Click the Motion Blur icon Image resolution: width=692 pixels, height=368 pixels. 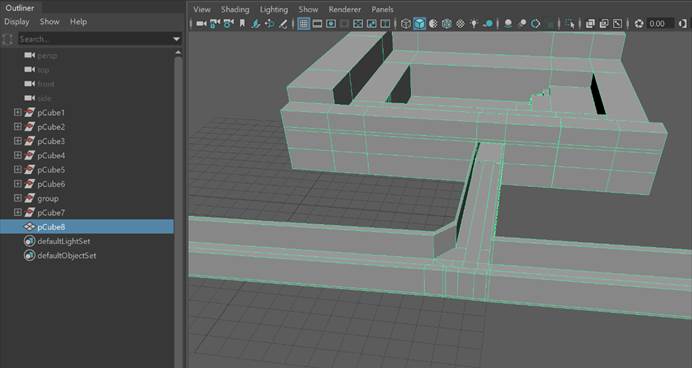(523, 23)
